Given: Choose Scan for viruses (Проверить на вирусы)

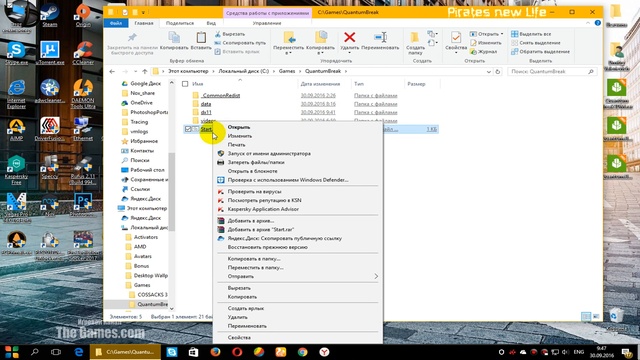Looking at the screenshot, I should 298,191.
